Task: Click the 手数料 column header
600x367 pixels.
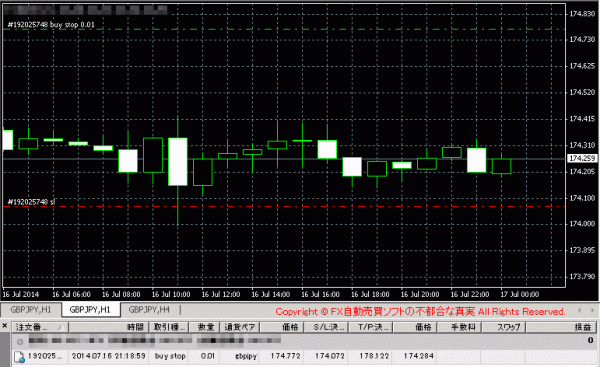Action: 459,327
